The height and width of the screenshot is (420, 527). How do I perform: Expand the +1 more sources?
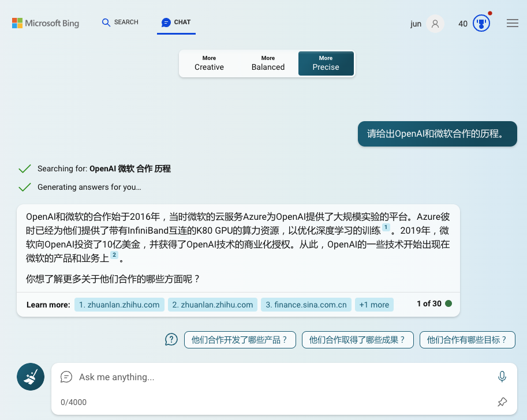click(x=374, y=305)
